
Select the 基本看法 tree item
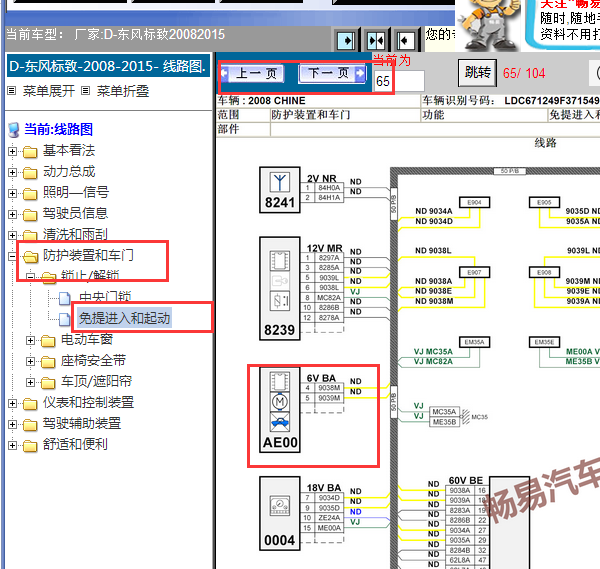(69, 150)
